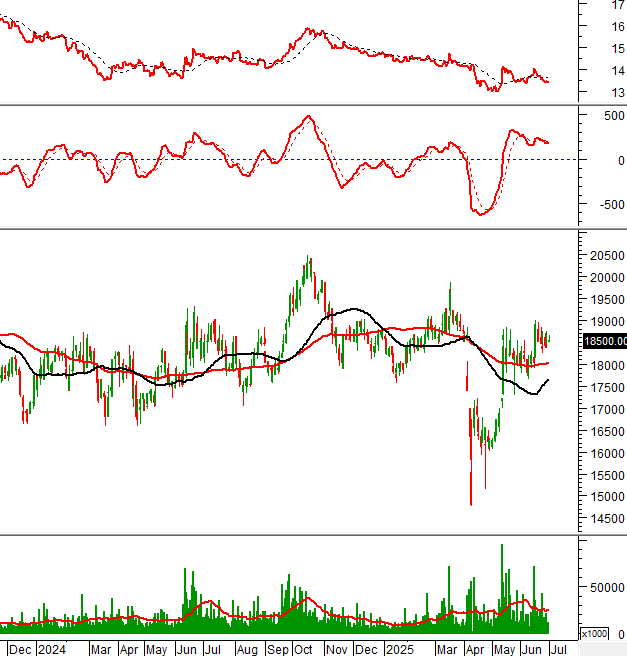Click the 50000 volume axis label
Viewport: 627px width, 656px height.
(607, 588)
